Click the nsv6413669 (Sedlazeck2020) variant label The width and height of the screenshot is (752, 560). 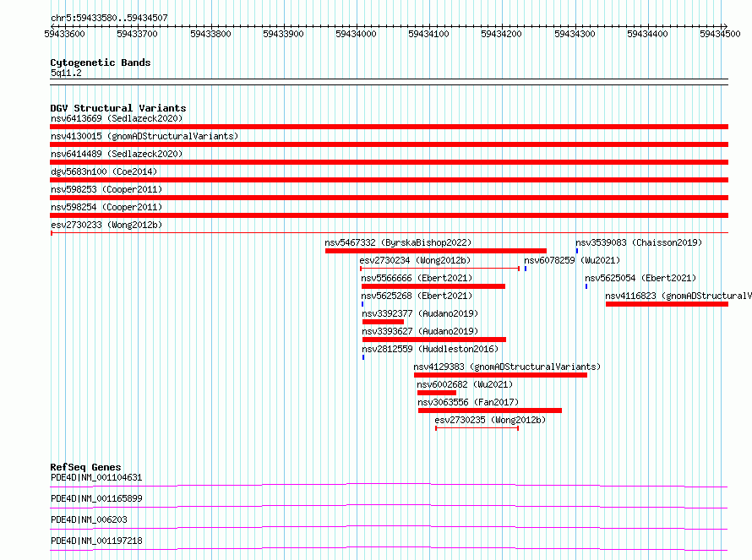tap(117, 118)
